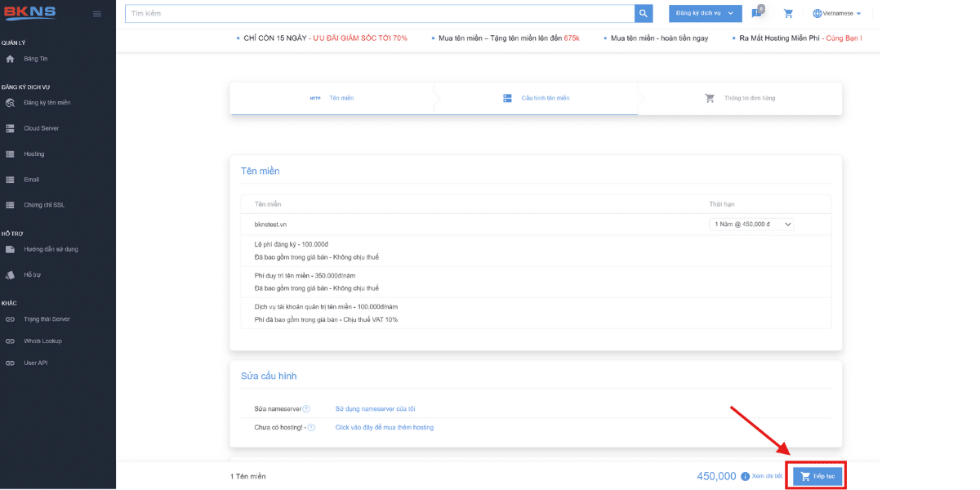This screenshot has height=490, width=980.
Task: Toggle the hamburger menu icon
Action: 97,14
